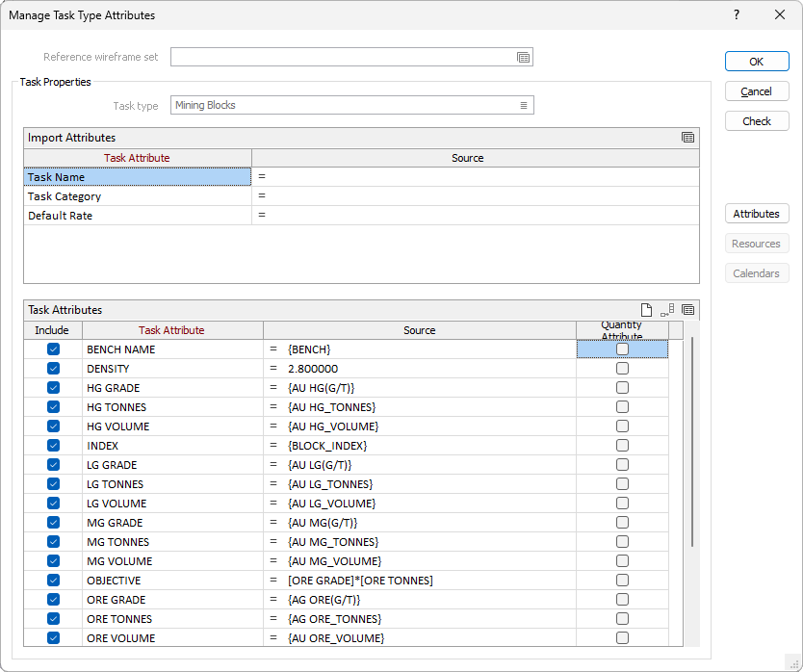Click the Cancel button
Screen dimensions: 803x672
(x=757, y=91)
